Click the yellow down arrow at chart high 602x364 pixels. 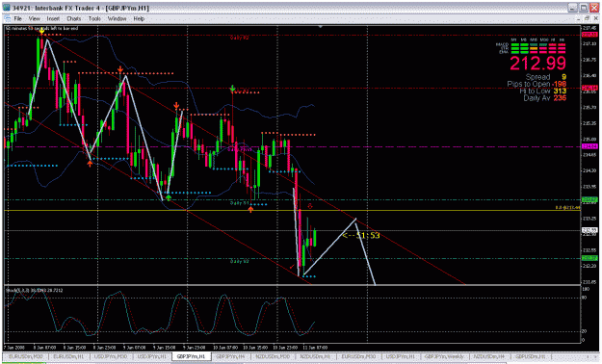(x=41, y=31)
